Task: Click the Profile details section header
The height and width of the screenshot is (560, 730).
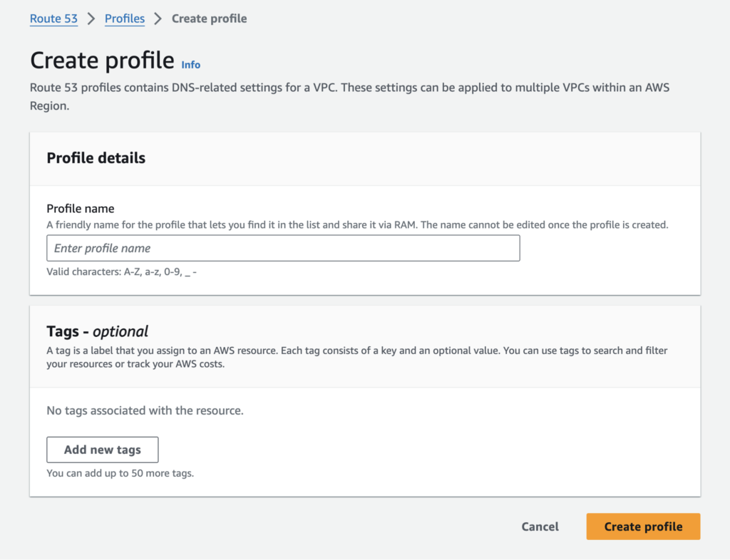Action: tap(96, 158)
